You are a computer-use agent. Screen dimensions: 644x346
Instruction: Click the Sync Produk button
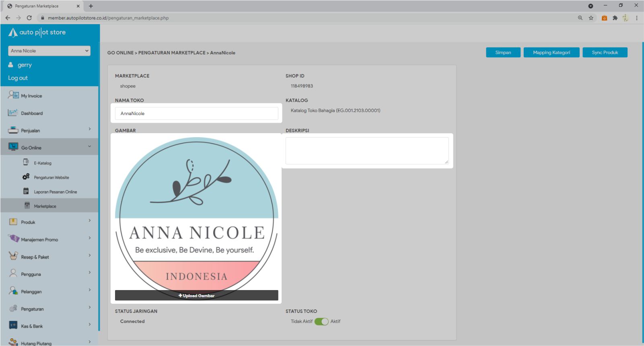point(605,53)
